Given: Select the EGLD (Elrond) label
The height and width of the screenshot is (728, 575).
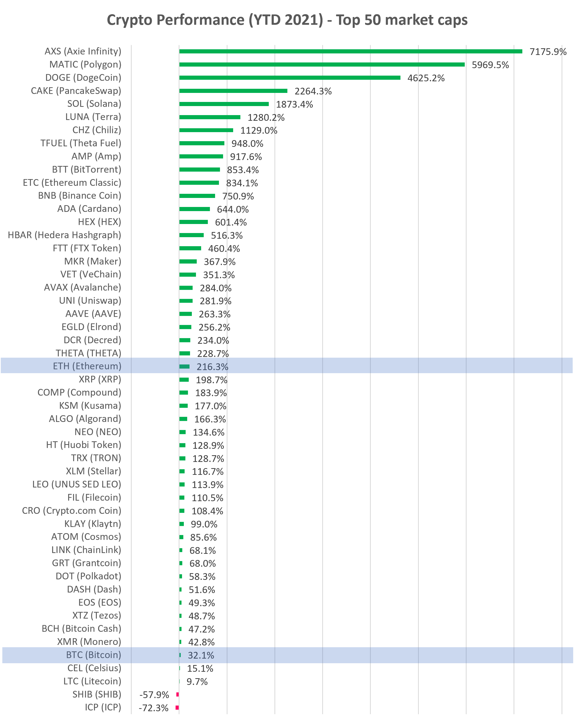Looking at the screenshot, I should coord(91,327).
